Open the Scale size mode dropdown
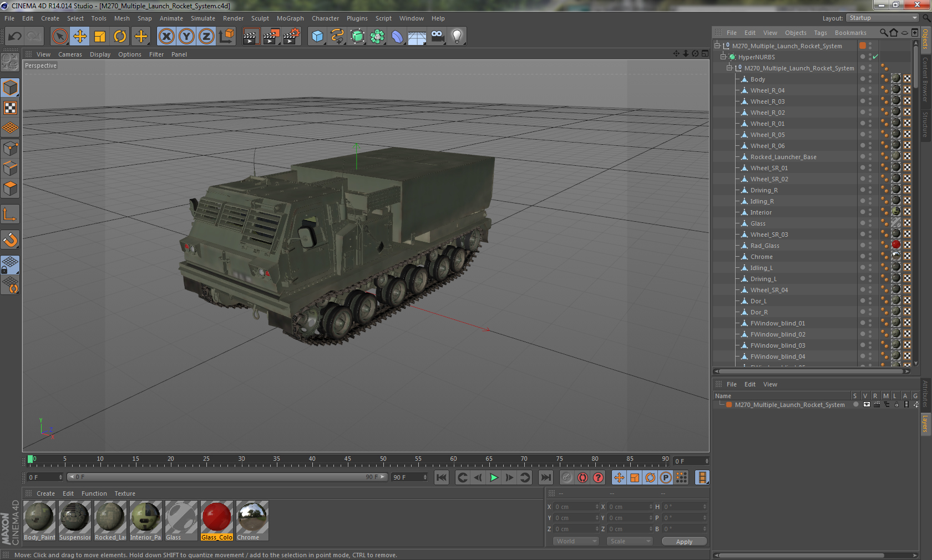 pyautogui.click(x=629, y=541)
